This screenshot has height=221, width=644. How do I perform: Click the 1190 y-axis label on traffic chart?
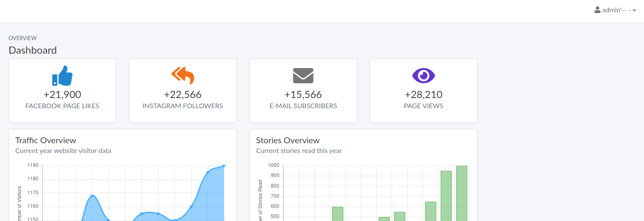point(33,165)
